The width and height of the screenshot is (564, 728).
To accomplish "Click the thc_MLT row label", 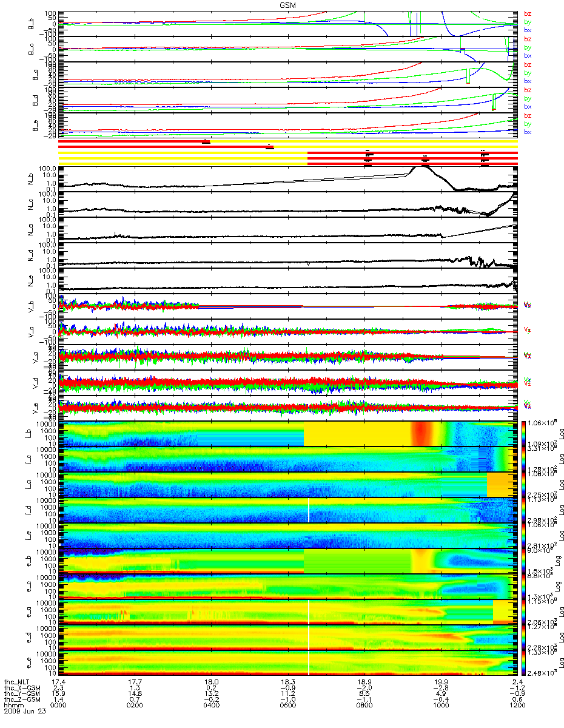I will (15, 681).
